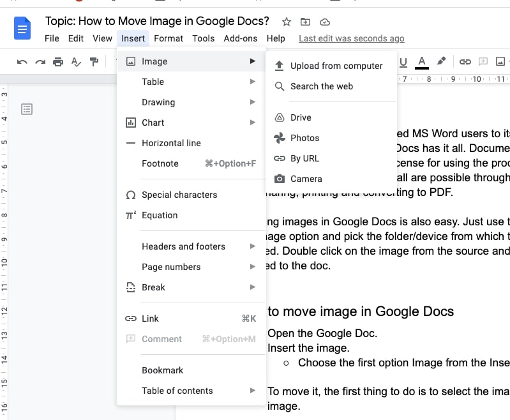Viewport: 510px width, 420px height.
Task: Choose Upload from computer
Action: pyautogui.click(x=331, y=66)
